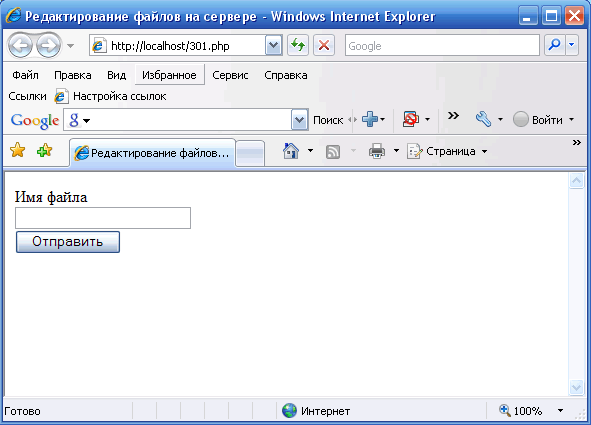
Task: Click the Отправить submit button
Action: click(68, 242)
